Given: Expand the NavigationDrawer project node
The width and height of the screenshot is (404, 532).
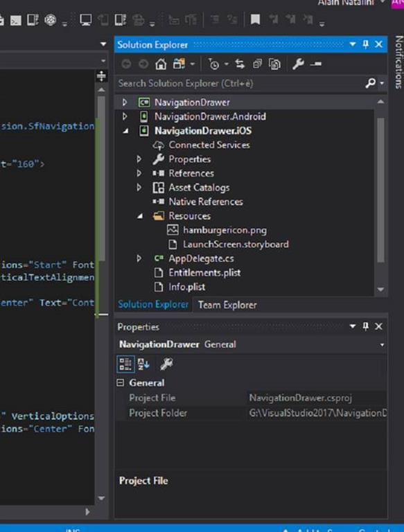Looking at the screenshot, I should click(125, 102).
